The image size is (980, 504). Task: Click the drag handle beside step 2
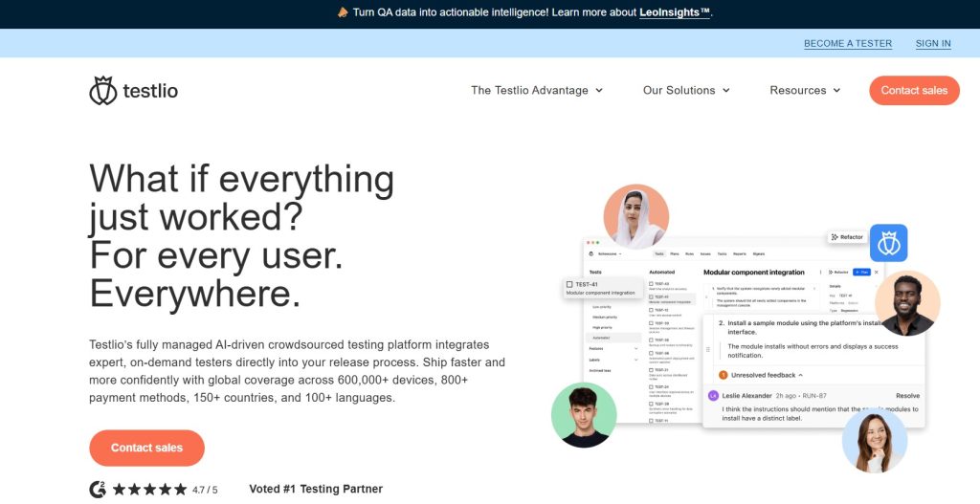(x=708, y=350)
